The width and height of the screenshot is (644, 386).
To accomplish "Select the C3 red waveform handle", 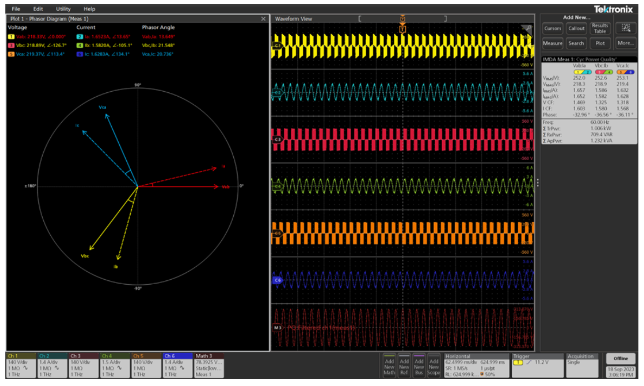I will coord(277,139).
